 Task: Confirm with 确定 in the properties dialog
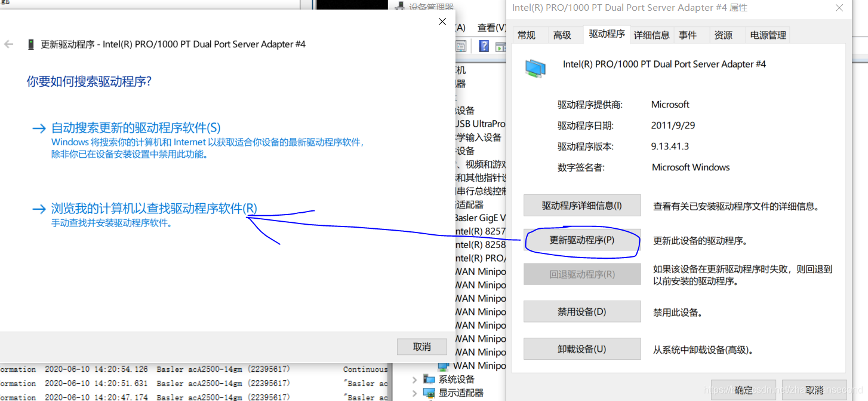pyautogui.click(x=743, y=390)
